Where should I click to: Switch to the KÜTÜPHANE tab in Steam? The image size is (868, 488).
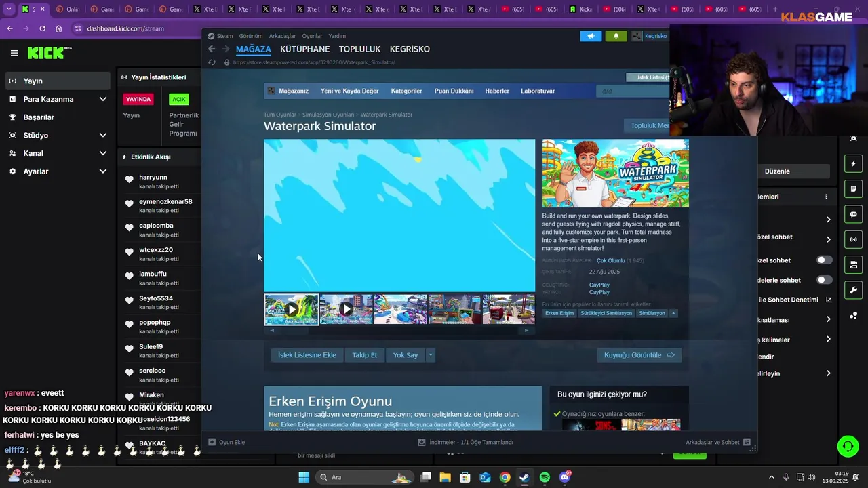304,49
